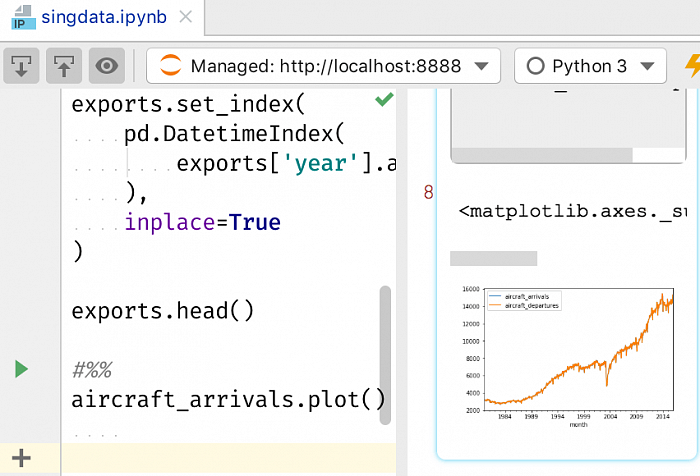700x476 pixels.
Task: Click the matplotlib.axes output text
Action: (572, 211)
